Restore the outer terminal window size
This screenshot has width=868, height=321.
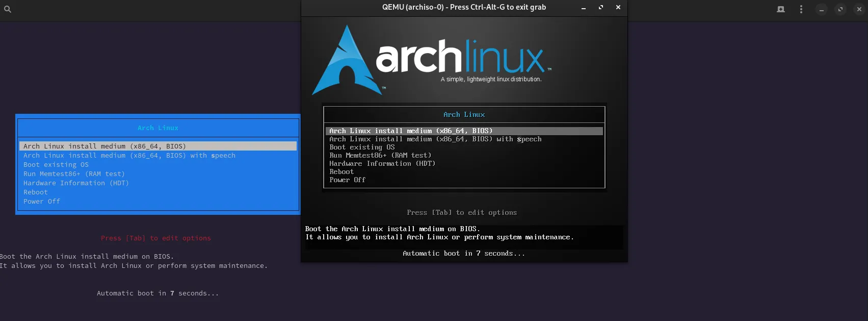click(x=840, y=9)
